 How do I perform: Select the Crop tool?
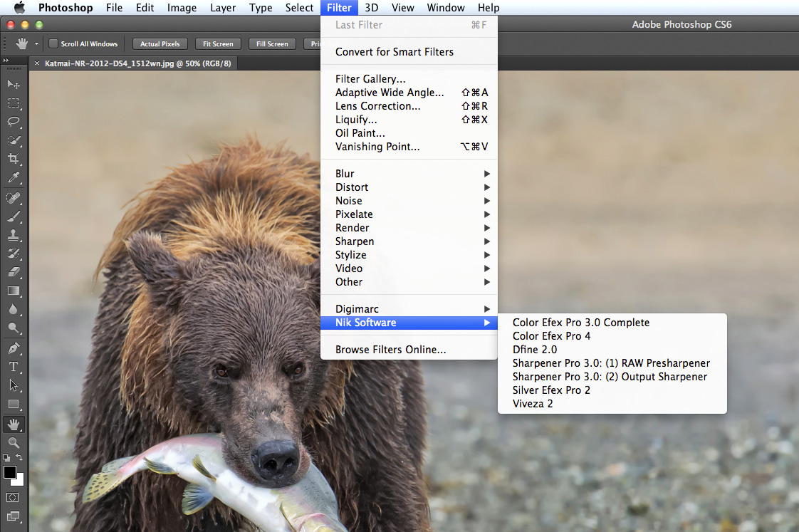click(14, 159)
